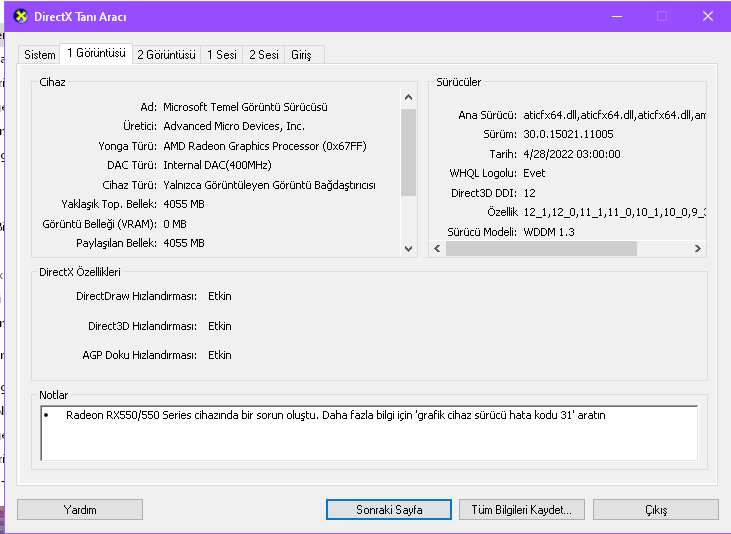Click the 'Görüntü Belleği (VRAM):' label
The width and height of the screenshot is (731, 534).
[99, 224]
